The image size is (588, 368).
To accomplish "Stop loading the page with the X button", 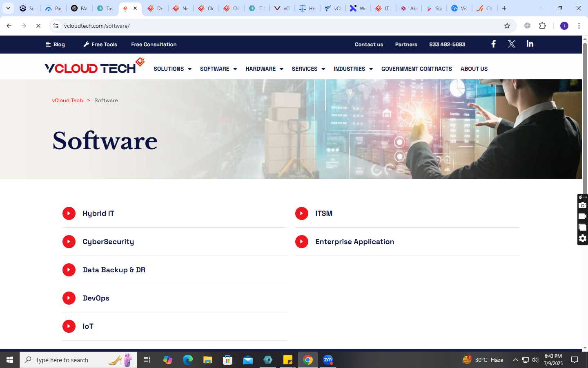I will (38, 26).
